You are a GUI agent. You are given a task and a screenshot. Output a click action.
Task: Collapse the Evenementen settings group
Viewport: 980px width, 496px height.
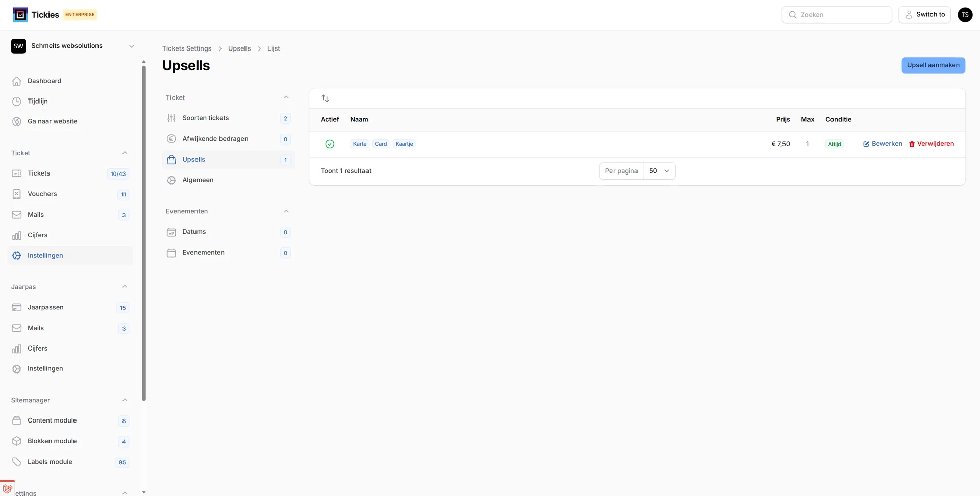[286, 211]
